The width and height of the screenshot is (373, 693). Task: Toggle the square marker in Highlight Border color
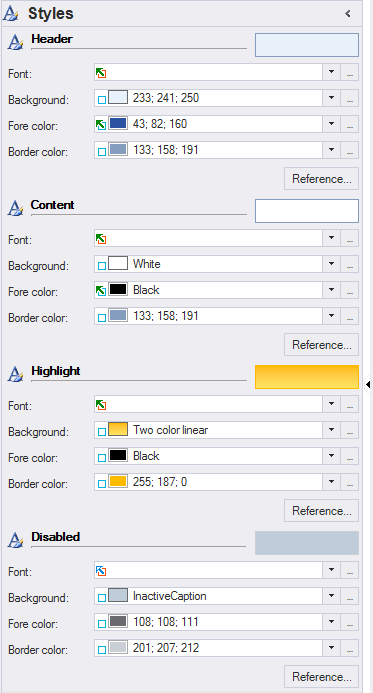[x=102, y=484]
